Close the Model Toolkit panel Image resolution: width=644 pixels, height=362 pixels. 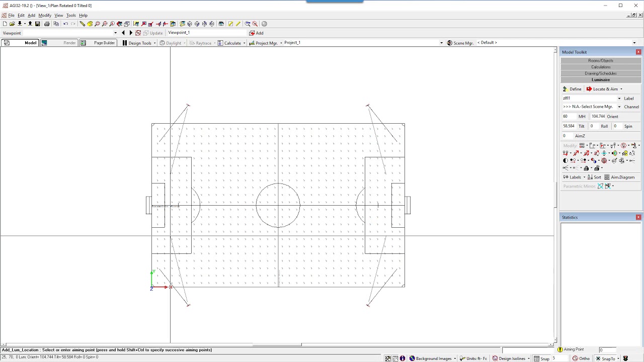pos(638,52)
